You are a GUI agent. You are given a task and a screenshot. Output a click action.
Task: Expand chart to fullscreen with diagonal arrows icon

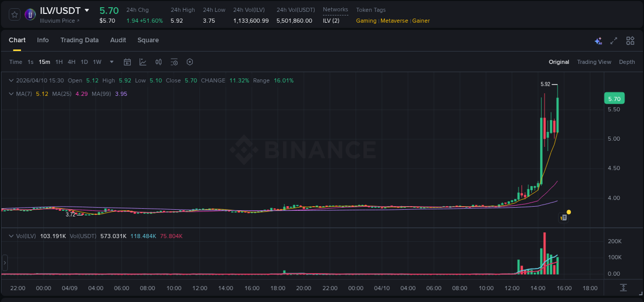[x=614, y=40]
